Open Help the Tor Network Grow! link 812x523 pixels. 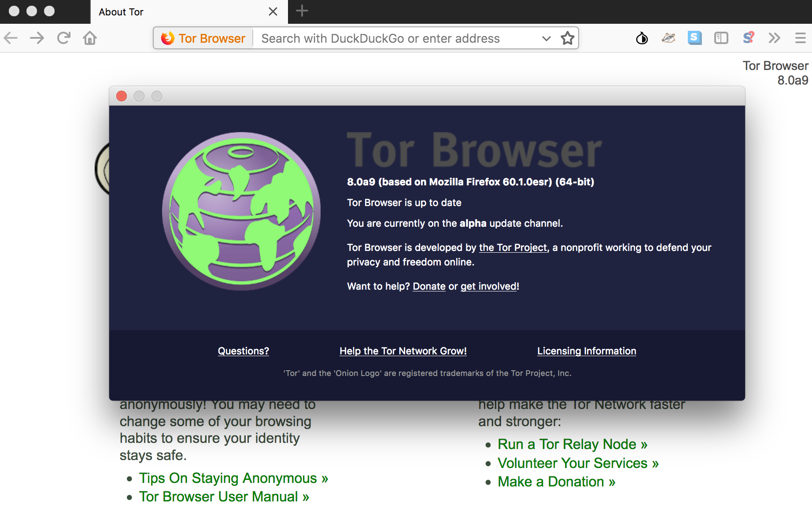click(x=403, y=351)
